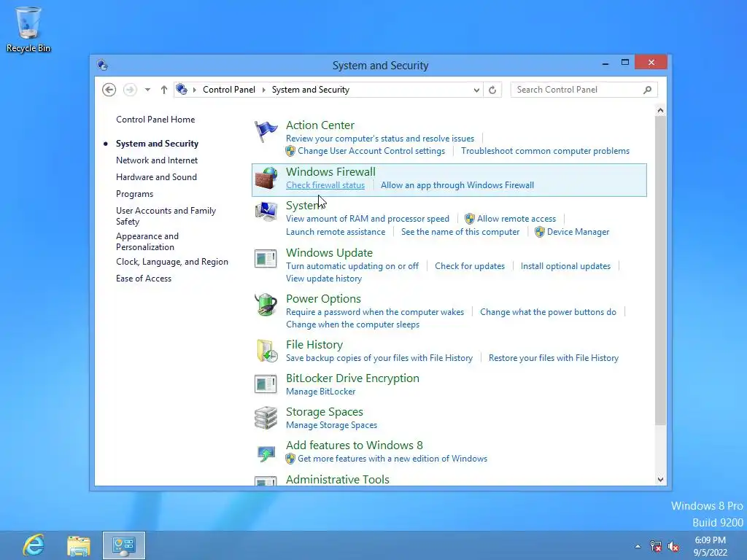Click Restore your files with File History
The image size is (747, 560).
554,358
